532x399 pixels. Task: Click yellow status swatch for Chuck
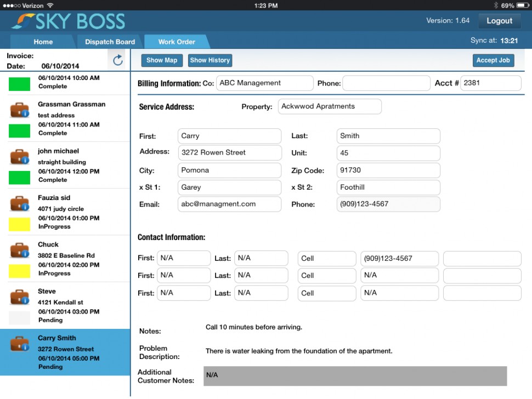(19, 271)
